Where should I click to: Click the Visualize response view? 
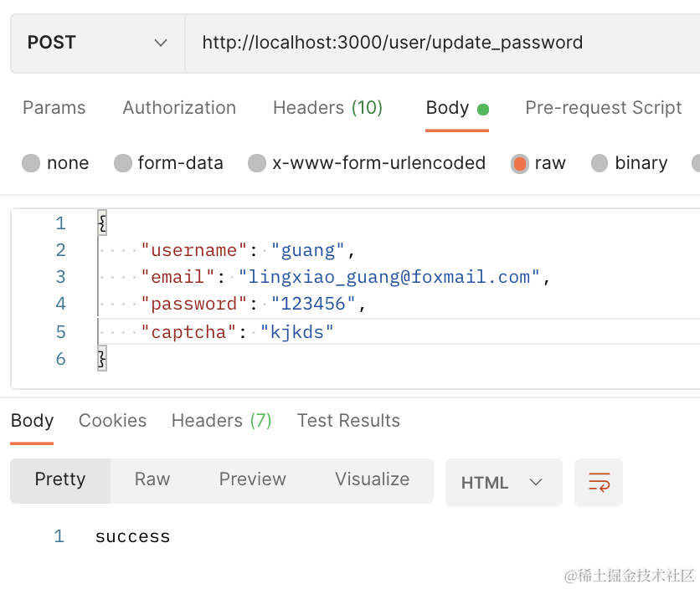(372, 479)
